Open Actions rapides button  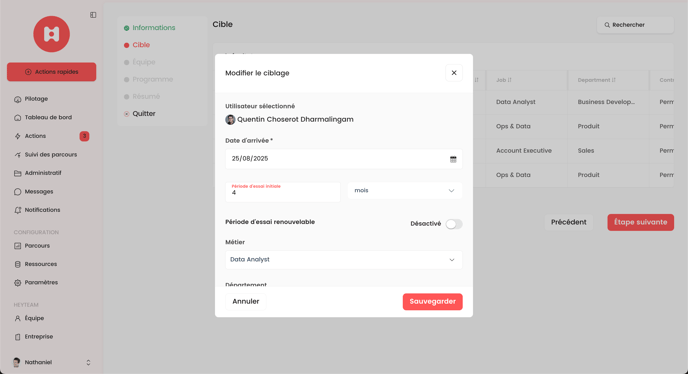click(51, 72)
